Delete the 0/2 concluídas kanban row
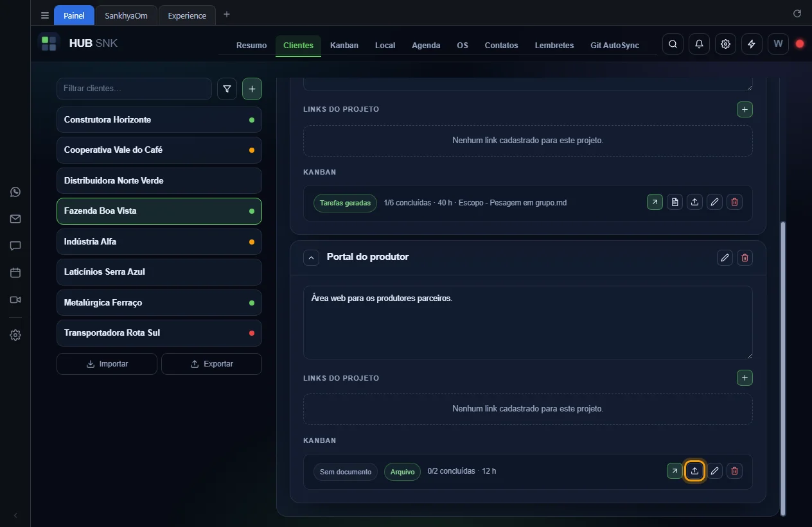Screen dimensions: 812x527 pyautogui.click(x=735, y=471)
